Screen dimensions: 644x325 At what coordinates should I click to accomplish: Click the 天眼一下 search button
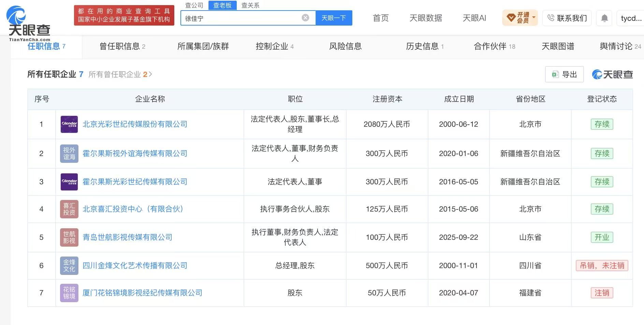334,18
